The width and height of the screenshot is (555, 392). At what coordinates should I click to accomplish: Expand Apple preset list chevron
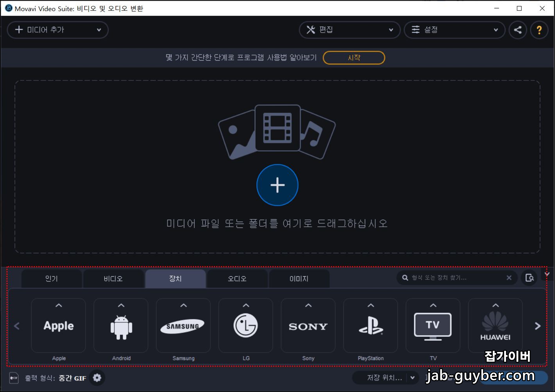(59, 305)
